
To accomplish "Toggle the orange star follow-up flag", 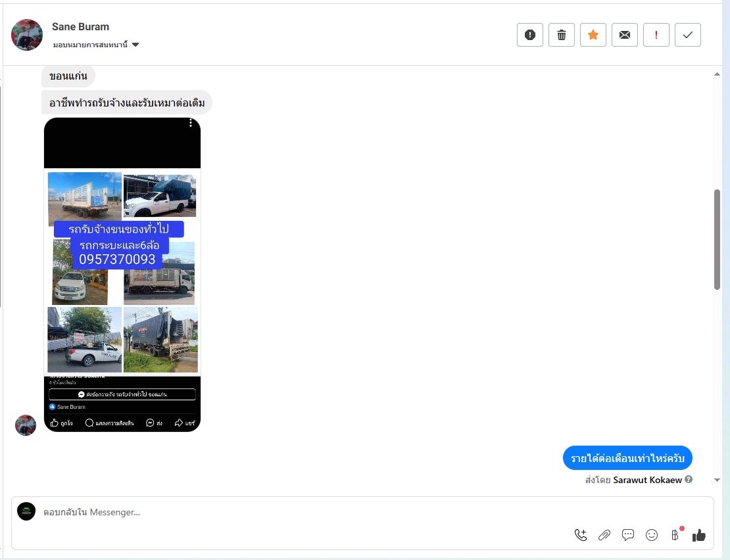I will 593,35.
